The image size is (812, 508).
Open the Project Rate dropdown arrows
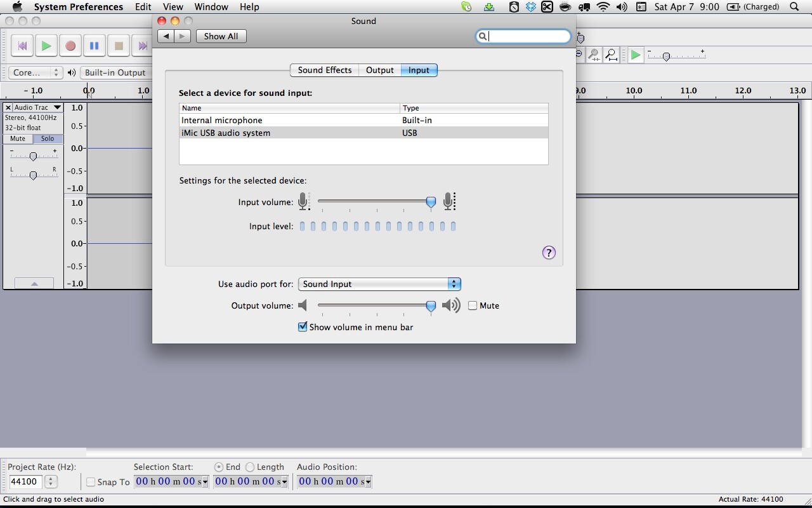pos(51,482)
